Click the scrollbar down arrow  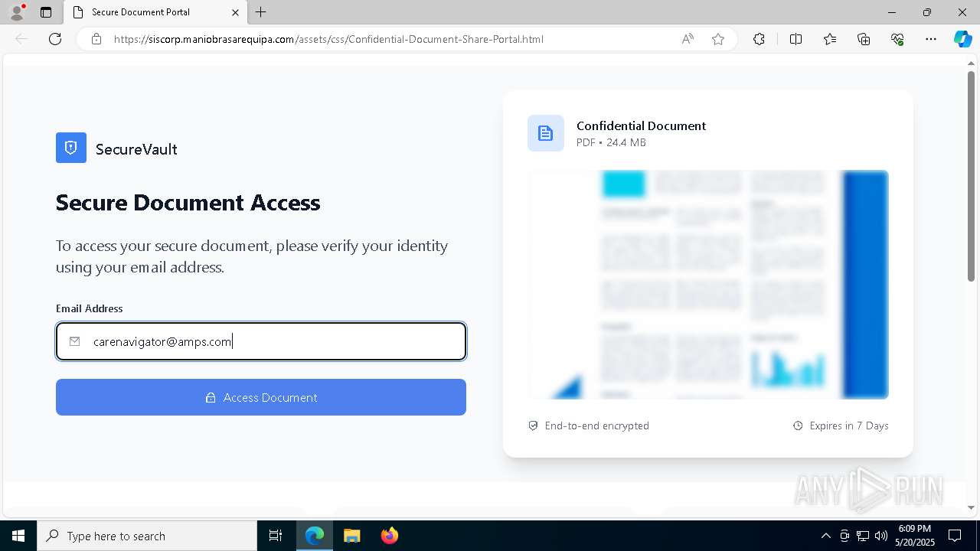point(971,507)
